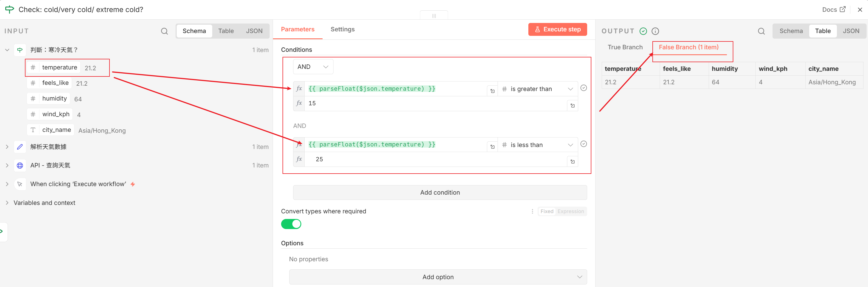This screenshot has width=868, height=287.
Task: Click the output info icon
Action: [655, 31]
